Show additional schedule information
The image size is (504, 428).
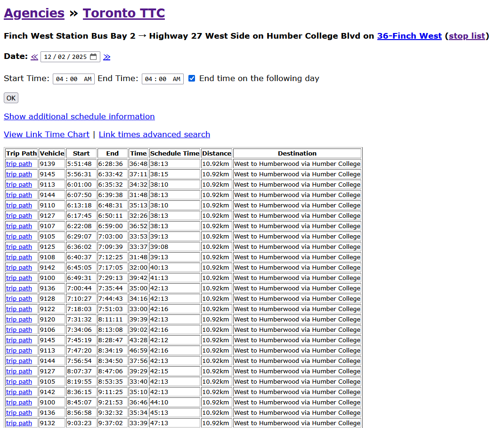point(79,116)
